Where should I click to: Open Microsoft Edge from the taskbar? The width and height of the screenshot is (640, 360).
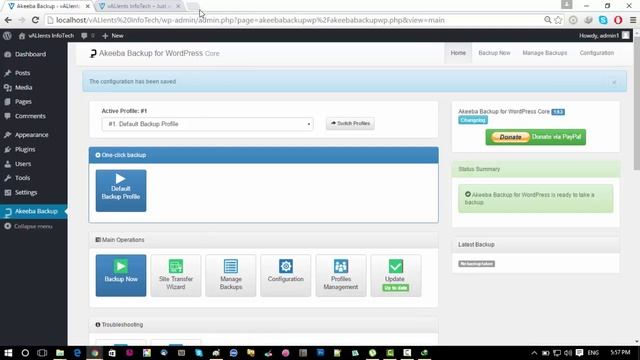point(77,353)
